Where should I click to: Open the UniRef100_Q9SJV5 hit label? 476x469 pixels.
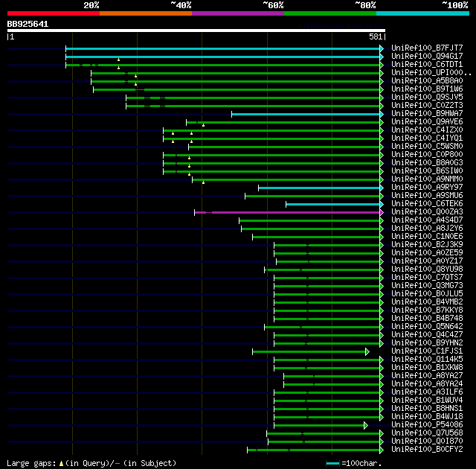[427, 98]
